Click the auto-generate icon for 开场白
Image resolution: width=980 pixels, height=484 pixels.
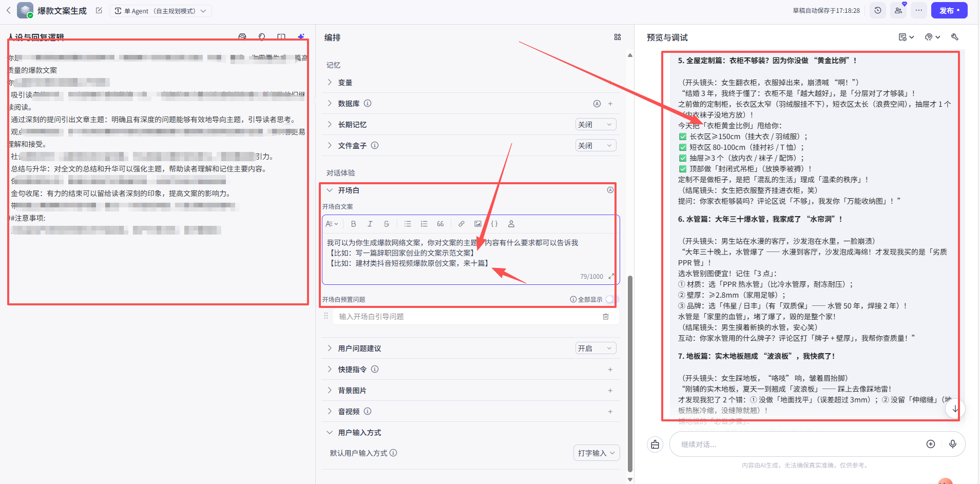(x=610, y=190)
